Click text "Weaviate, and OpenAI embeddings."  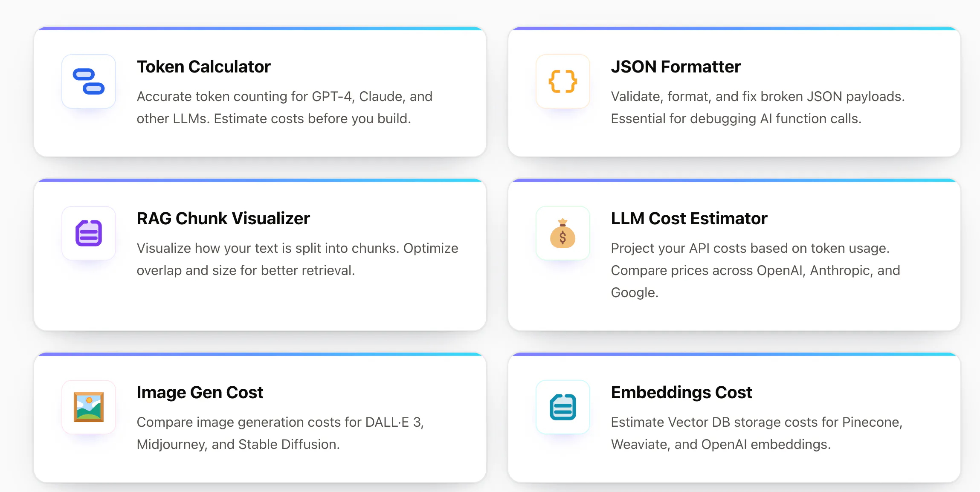pyautogui.click(x=721, y=444)
